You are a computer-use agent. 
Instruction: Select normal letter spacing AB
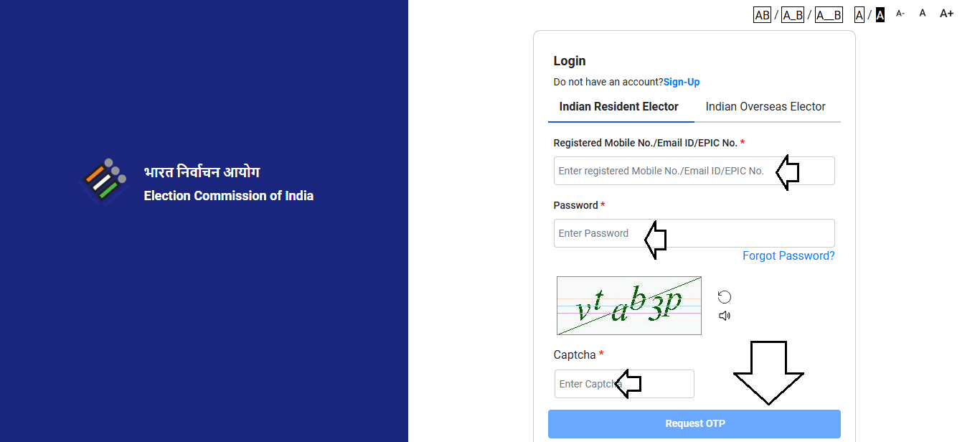[x=762, y=15]
